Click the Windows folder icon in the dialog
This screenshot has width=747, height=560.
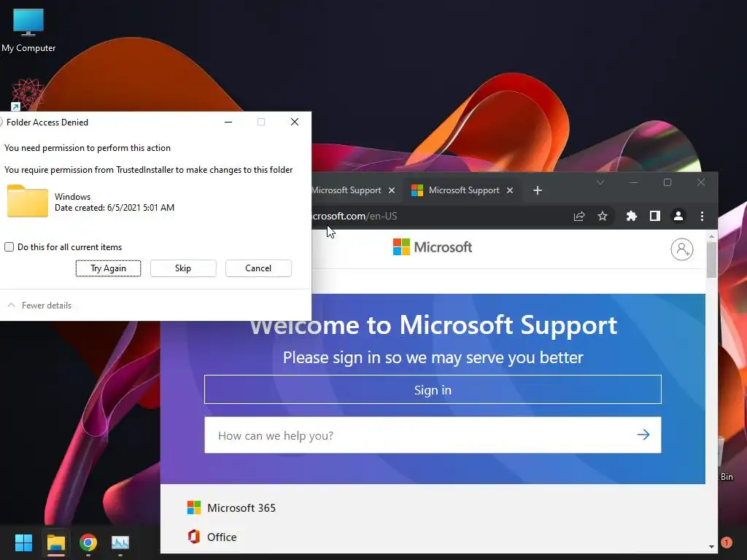(27, 201)
